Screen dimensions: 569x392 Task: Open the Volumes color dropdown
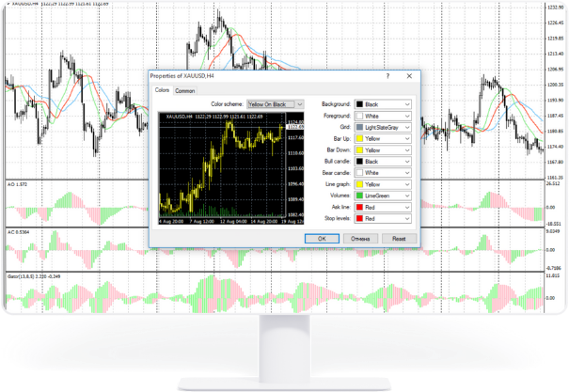click(383, 196)
